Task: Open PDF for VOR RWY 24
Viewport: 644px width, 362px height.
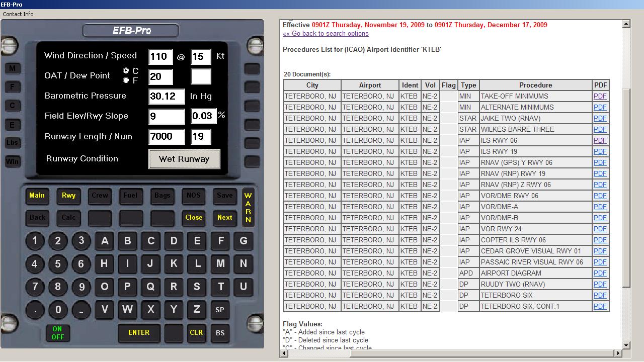Action: (600, 229)
